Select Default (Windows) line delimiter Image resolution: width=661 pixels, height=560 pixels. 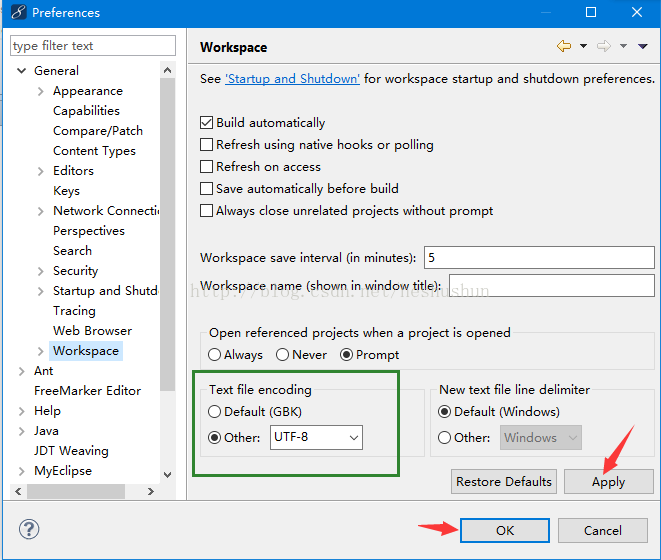tap(444, 411)
